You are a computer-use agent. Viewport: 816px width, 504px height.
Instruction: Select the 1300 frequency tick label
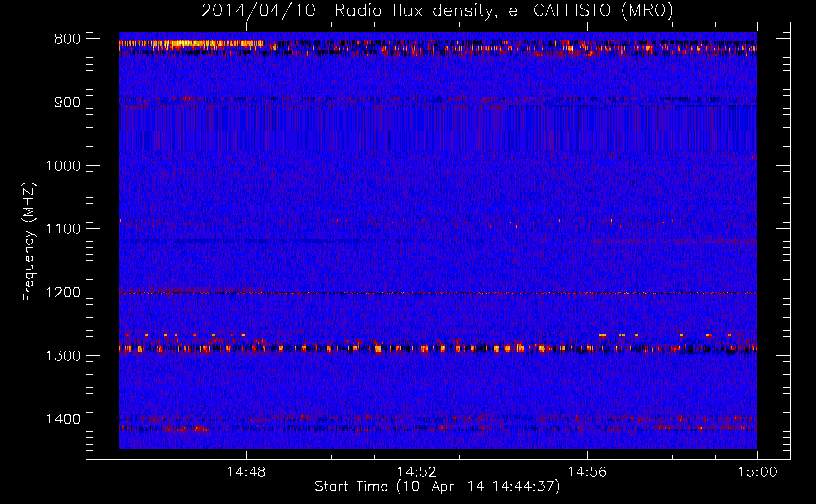click(x=63, y=356)
